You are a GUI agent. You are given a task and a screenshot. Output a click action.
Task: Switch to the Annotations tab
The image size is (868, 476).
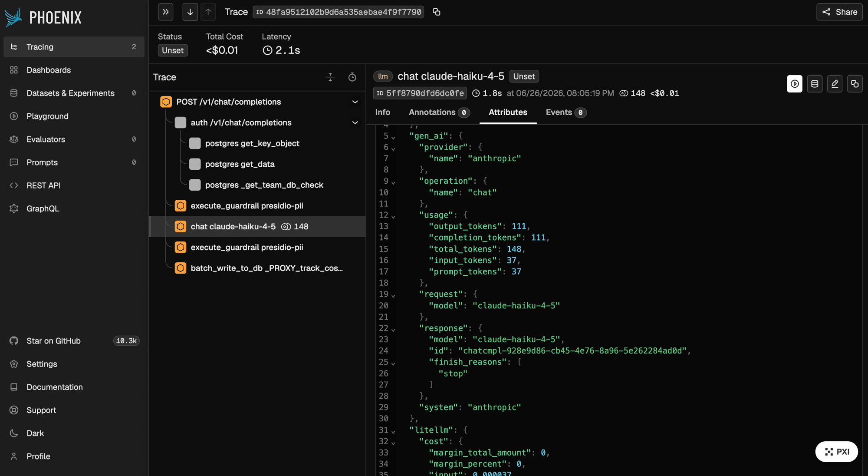(439, 112)
